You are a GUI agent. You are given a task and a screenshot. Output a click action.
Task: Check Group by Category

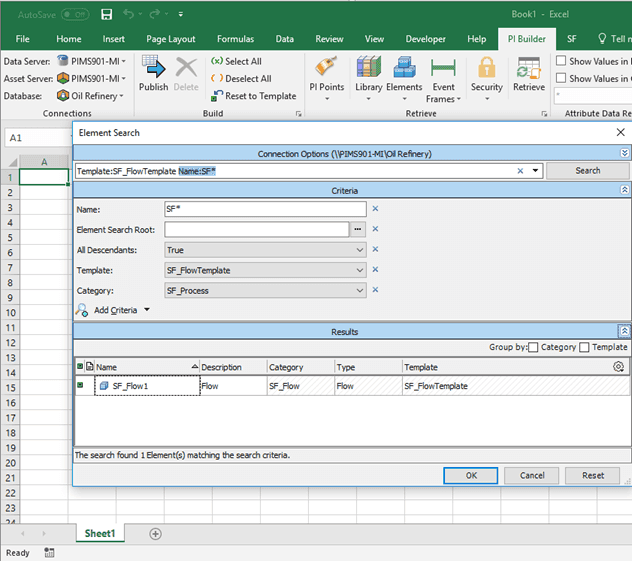[x=533, y=347]
